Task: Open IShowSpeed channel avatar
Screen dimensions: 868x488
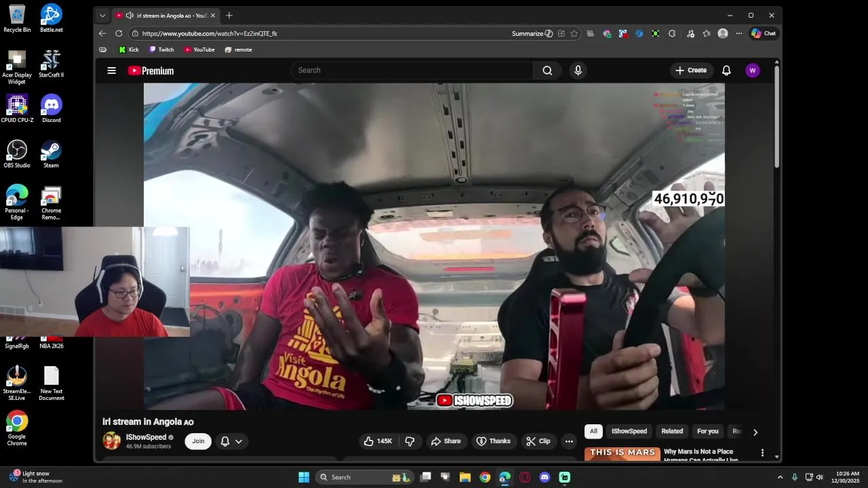Action: pos(112,441)
